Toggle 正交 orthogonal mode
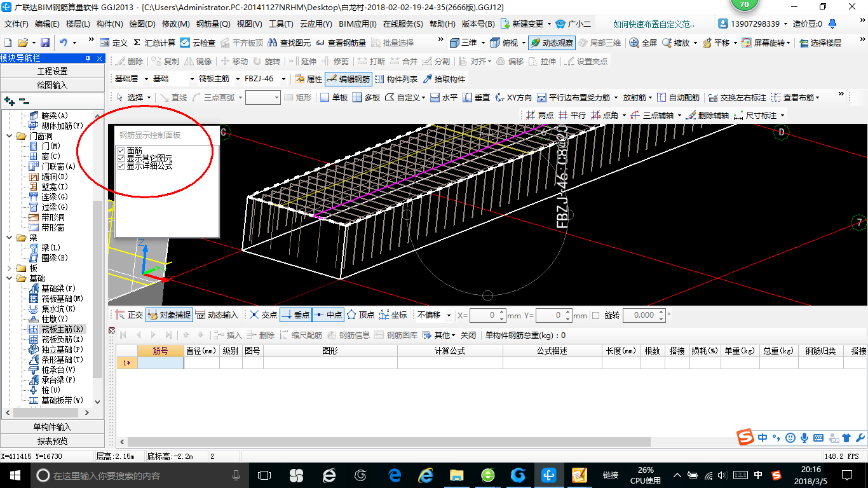This screenshot has height=488, width=868. tap(129, 315)
